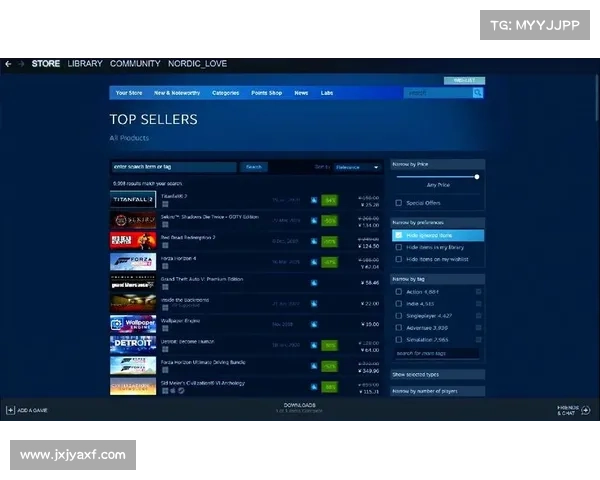Click wishlist icon on Forza Ultimate Driving Bundle row

314,366
